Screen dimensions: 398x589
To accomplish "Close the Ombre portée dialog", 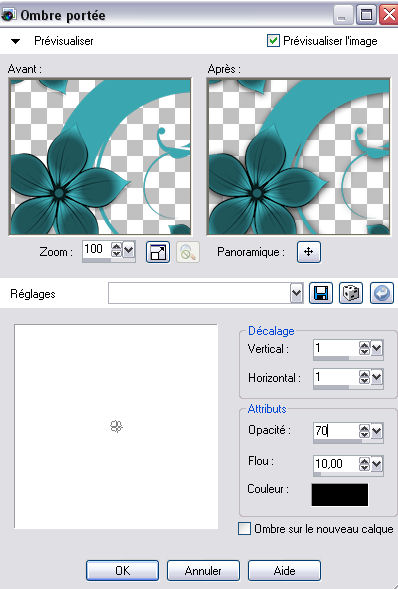I will coord(389,15).
